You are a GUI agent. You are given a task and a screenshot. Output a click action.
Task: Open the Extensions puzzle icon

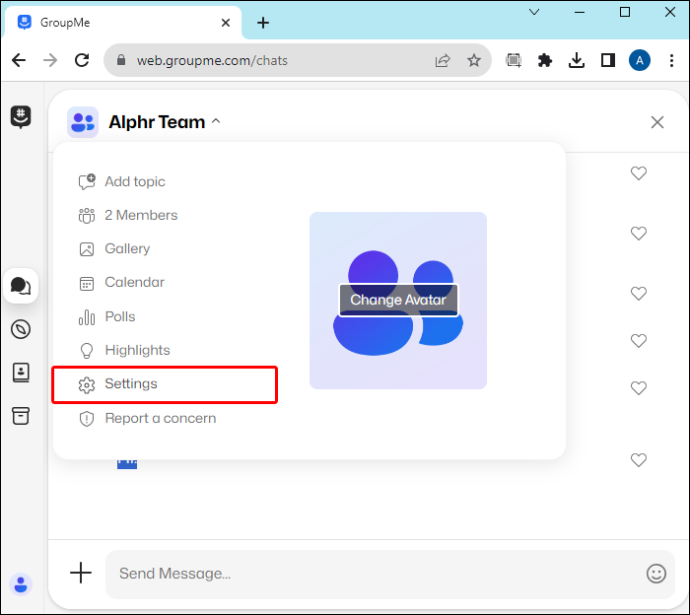[x=545, y=60]
